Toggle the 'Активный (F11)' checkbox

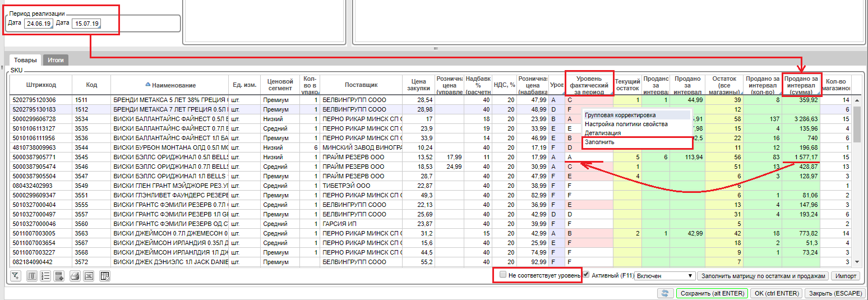coord(586,275)
